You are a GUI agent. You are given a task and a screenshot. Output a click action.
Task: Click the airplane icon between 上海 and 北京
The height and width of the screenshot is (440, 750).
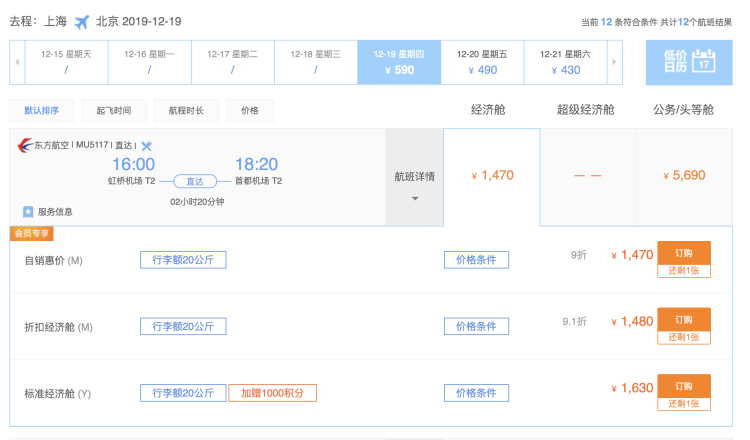click(x=81, y=21)
